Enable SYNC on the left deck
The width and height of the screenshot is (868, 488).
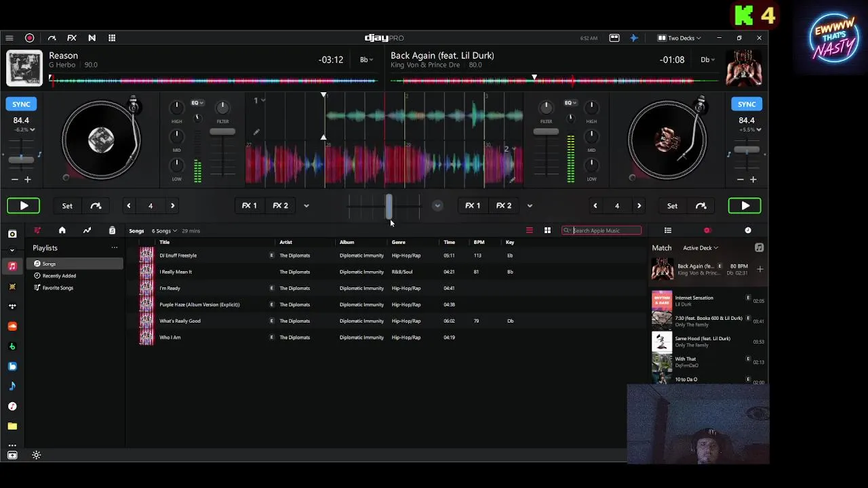coord(21,104)
